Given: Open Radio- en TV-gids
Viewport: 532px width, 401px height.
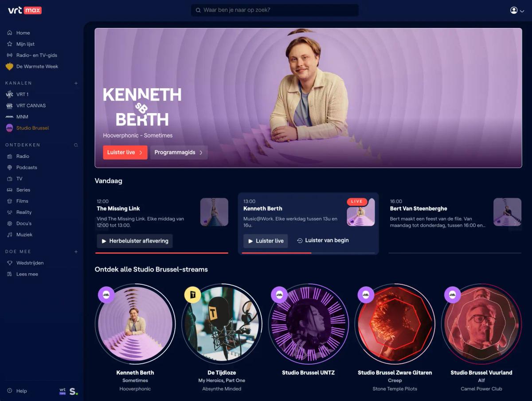Looking at the screenshot, I should click(x=37, y=55).
